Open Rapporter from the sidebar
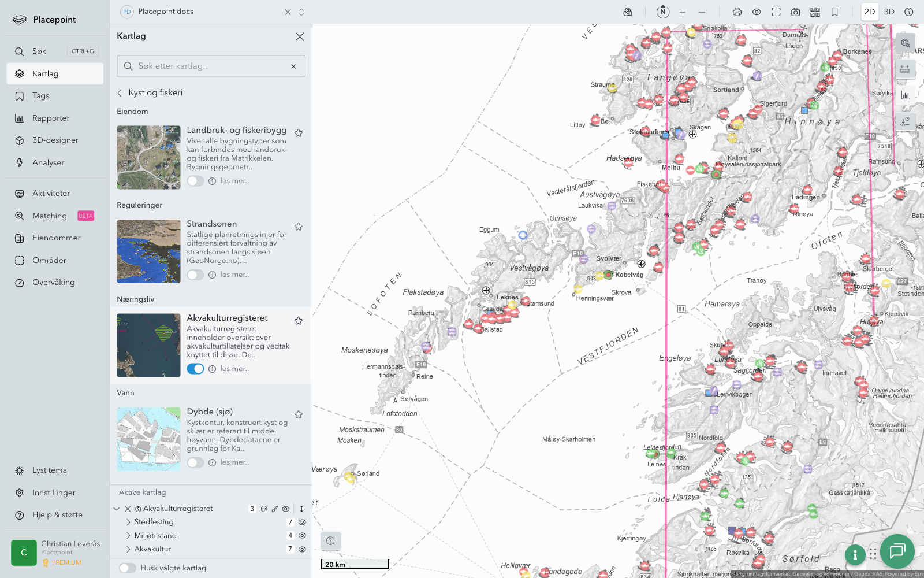 (x=51, y=118)
